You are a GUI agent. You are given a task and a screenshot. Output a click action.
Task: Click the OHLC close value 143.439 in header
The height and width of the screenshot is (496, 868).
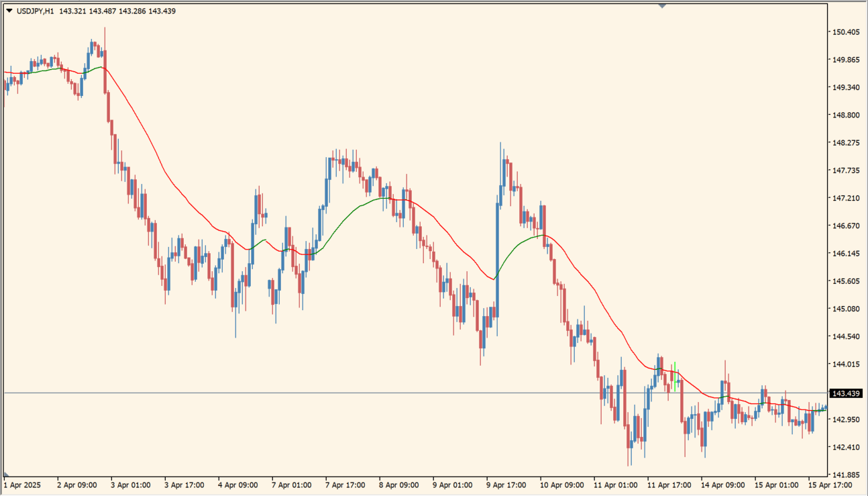coord(162,11)
